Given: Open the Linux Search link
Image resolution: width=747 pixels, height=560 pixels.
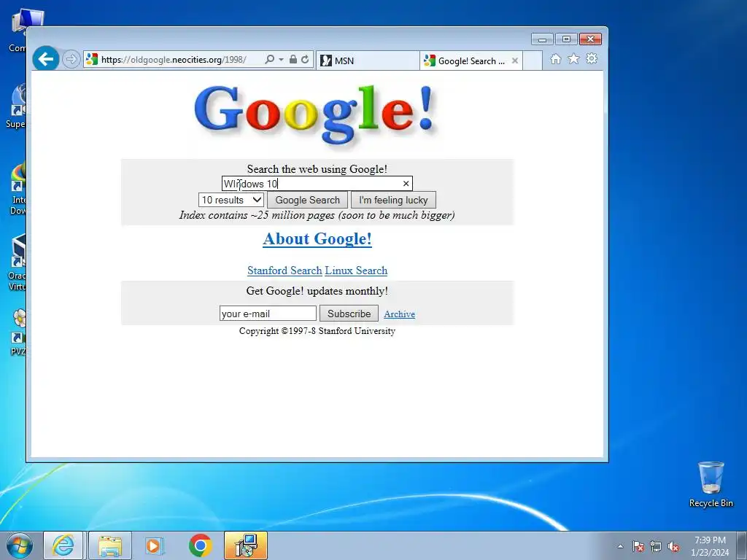Looking at the screenshot, I should 356,271.
